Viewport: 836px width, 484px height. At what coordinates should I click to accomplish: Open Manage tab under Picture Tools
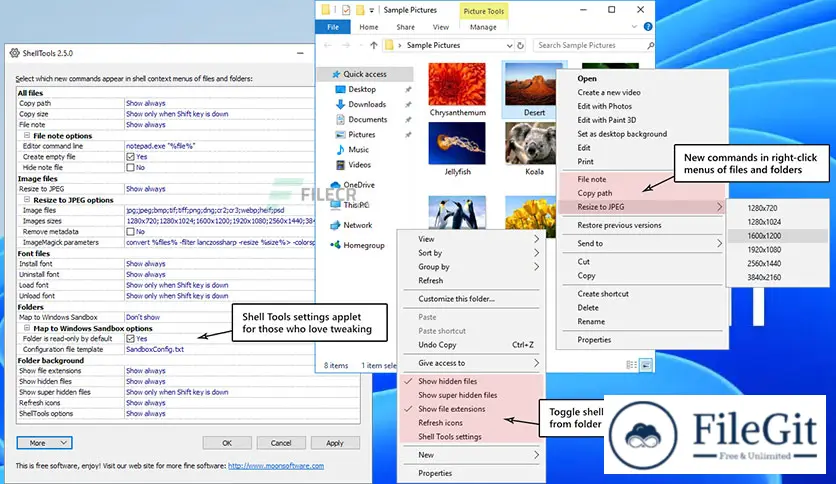pyautogui.click(x=483, y=27)
